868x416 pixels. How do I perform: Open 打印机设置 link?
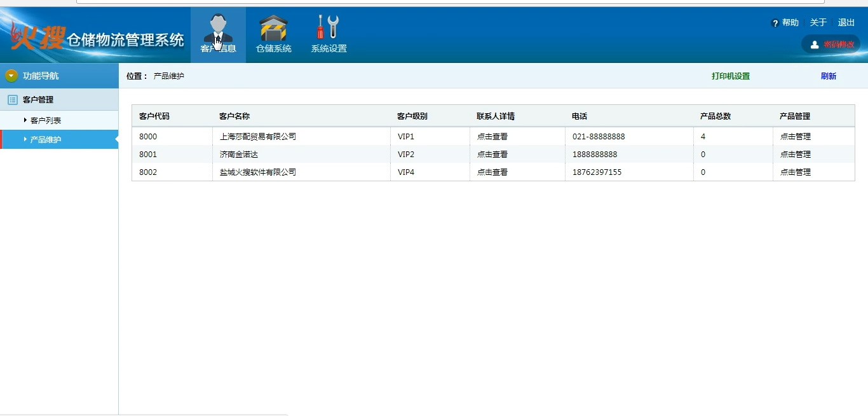pyautogui.click(x=730, y=76)
